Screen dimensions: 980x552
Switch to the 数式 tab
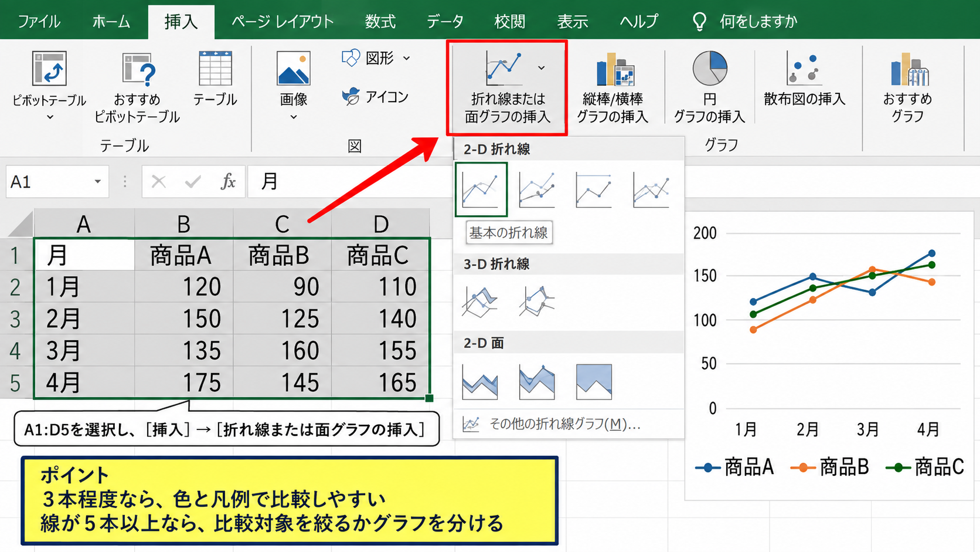click(x=380, y=22)
